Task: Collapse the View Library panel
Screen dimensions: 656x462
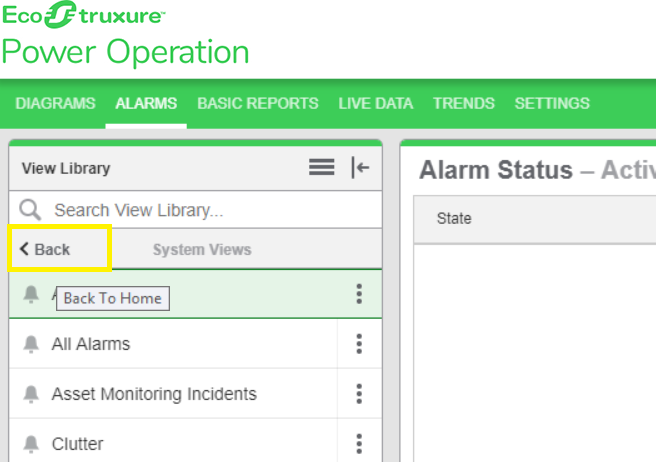Action: point(360,168)
